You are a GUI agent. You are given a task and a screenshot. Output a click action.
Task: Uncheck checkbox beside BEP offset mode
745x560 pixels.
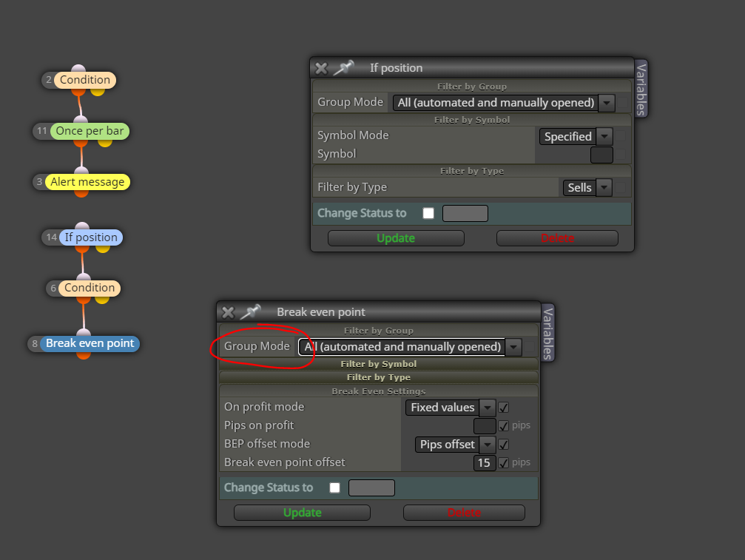tap(504, 445)
